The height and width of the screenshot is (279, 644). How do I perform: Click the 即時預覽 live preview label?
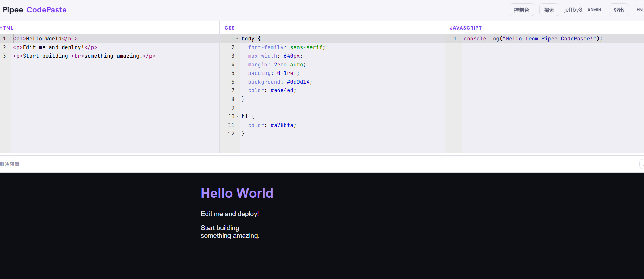tap(10, 164)
